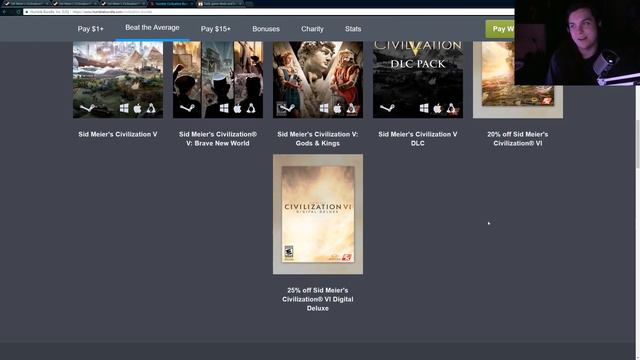Click Linux icon on Sid Meier's Civilization V card
640x360 pixels.
[151, 108]
